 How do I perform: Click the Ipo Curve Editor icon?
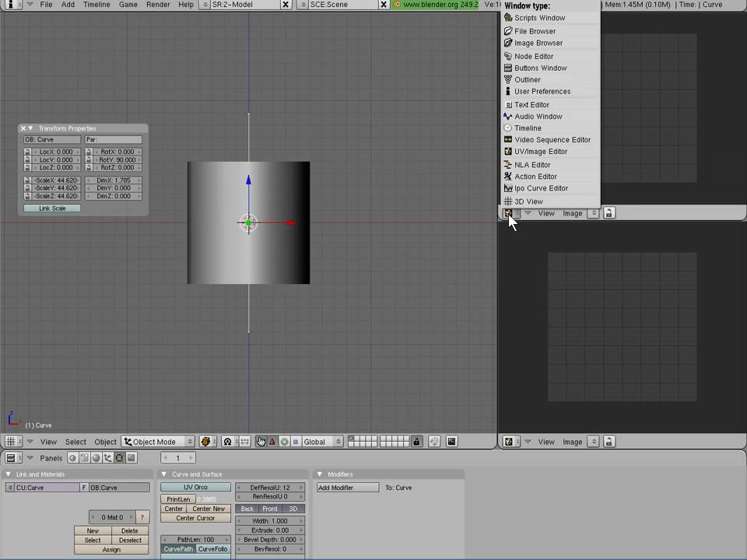(508, 188)
